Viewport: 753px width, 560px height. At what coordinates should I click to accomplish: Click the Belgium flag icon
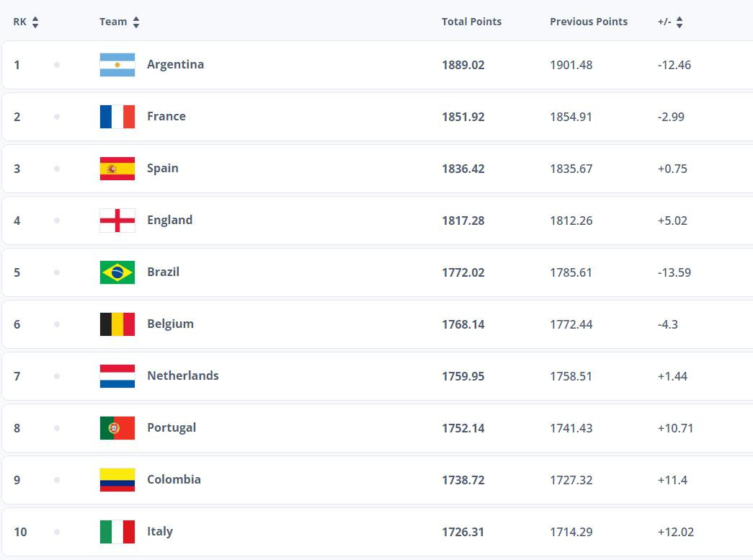[x=117, y=324]
